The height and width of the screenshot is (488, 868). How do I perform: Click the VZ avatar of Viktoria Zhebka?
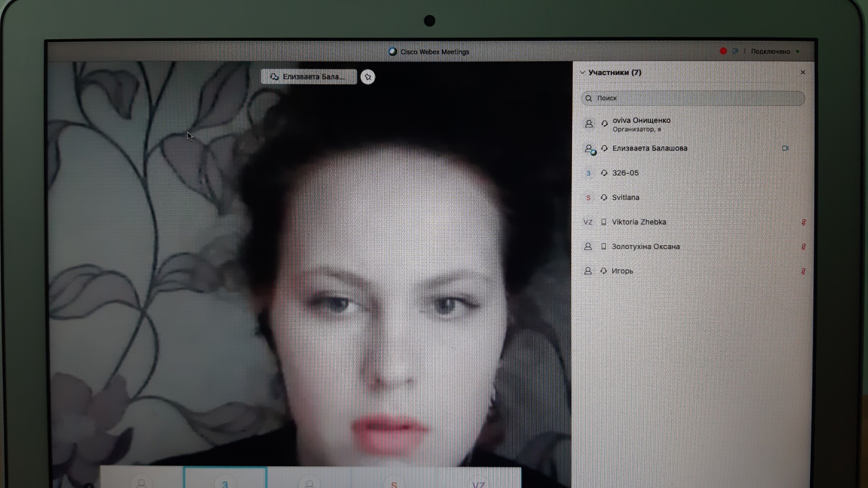(x=588, y=222)
